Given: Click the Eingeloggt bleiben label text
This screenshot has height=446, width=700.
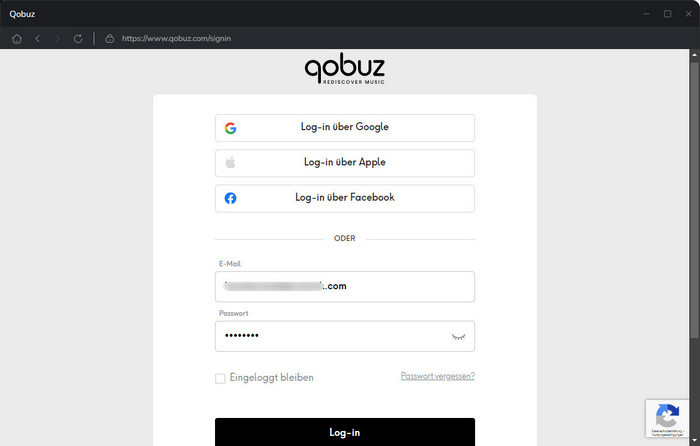Looking at the screenshot, I should coord(271,378).
